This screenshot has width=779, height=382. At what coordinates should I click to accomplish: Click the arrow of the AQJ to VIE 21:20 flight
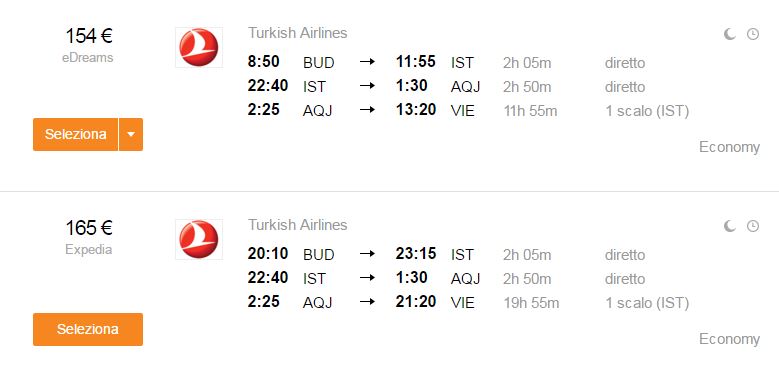click(x=367, y=302)
